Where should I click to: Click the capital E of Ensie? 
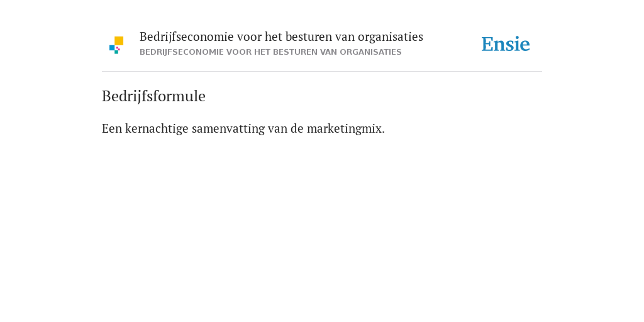[487, 44]
